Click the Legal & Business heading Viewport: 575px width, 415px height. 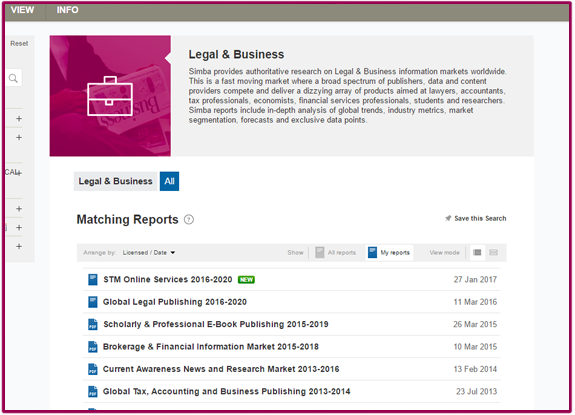click(236, 55)
